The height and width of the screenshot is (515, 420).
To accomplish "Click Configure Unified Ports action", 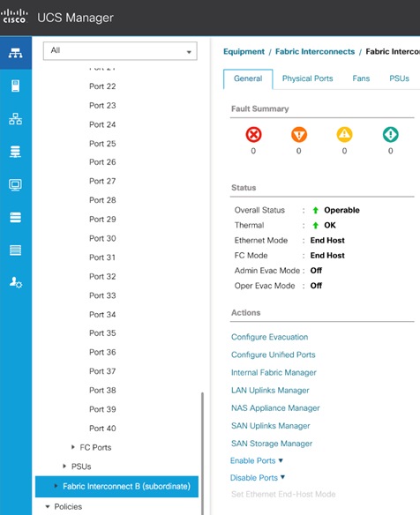I will click(x=274, y=355).
